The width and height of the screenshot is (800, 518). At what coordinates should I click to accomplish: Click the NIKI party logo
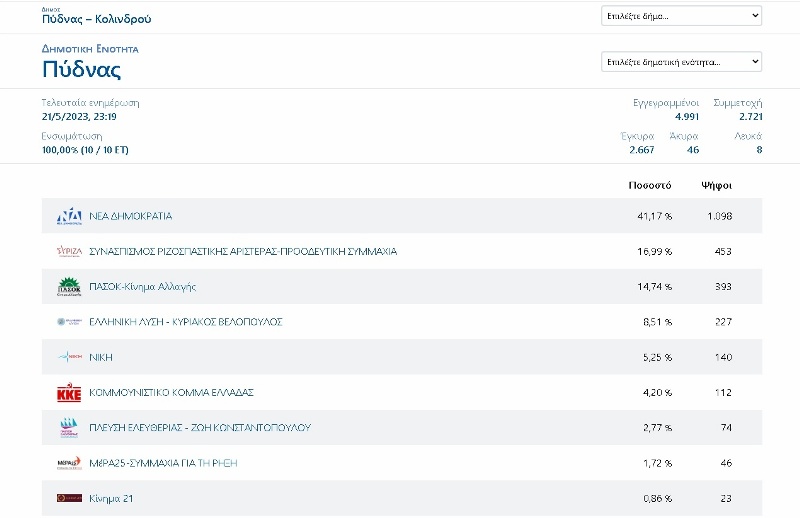(x=69, y=357)
